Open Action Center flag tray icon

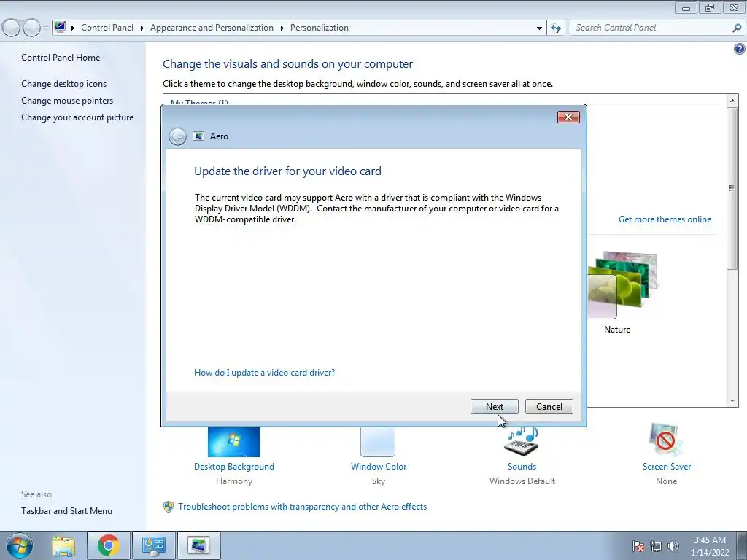638,546
